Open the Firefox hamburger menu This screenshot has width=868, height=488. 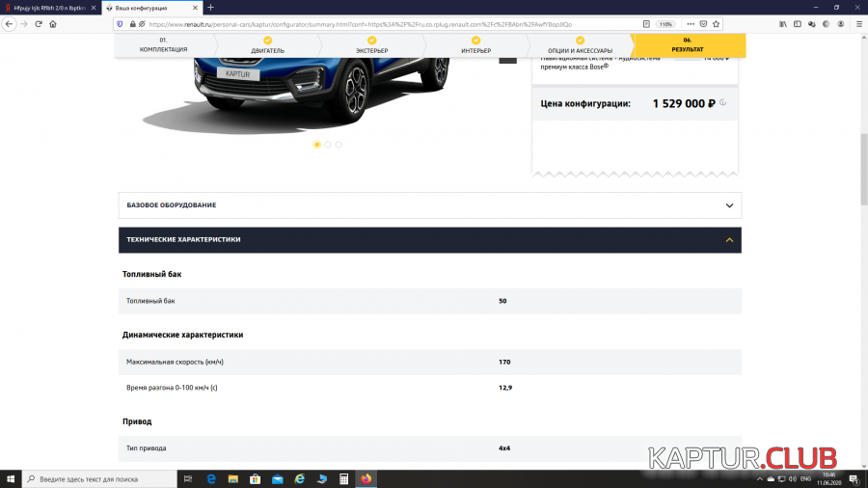pos(858,23)
